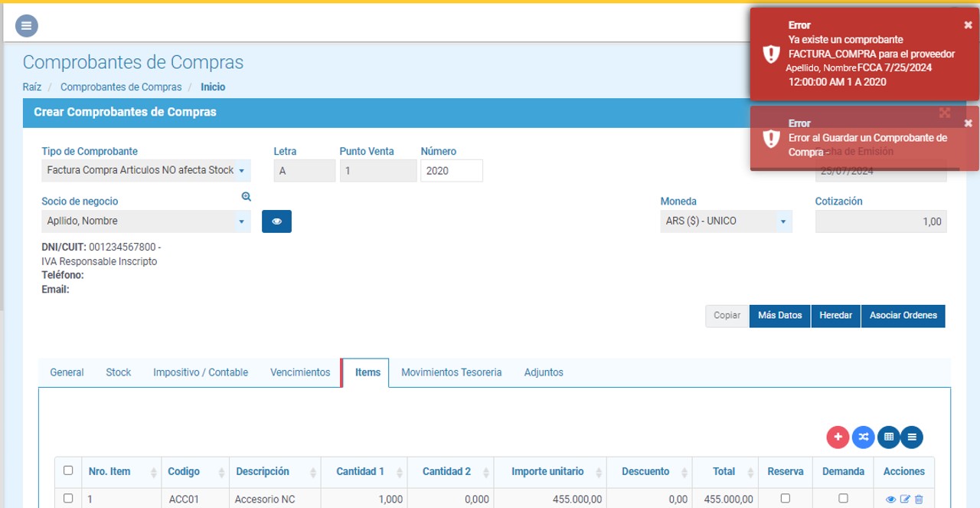This screenshot has width=980, height=508.
Task: Click the Cotización field showing 1,00
Action: click(x=881, y=221)
